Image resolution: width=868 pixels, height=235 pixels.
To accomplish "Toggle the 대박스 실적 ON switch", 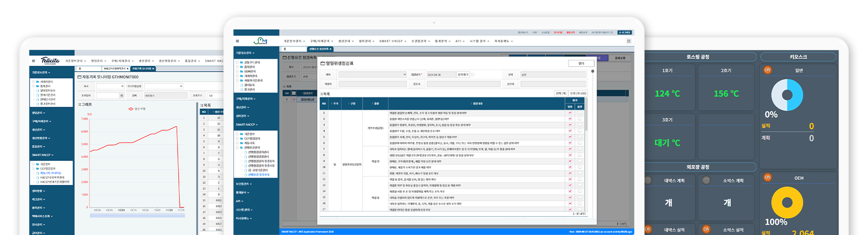I will [648, 229].
